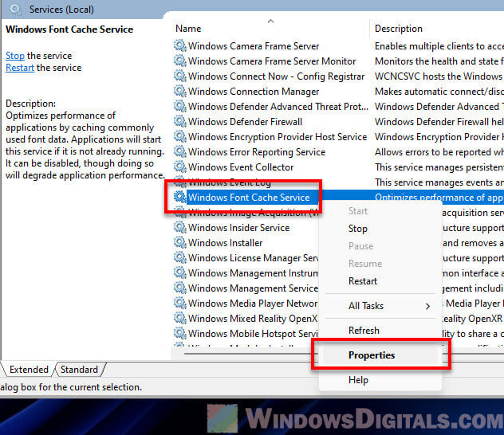The height and width of the screenshot is (435, 504).
Task: Click gear icon beside Windows Management Instrumentation
Action: (x=180, y=272)
